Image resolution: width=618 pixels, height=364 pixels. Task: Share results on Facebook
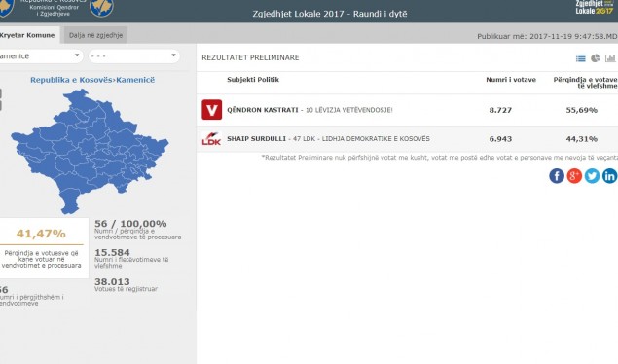pos(557,176)
